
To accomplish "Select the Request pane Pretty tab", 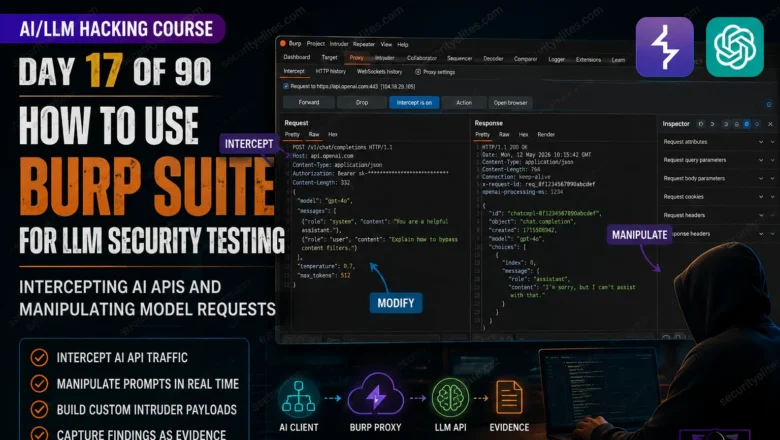I will [x=292, y=134].
